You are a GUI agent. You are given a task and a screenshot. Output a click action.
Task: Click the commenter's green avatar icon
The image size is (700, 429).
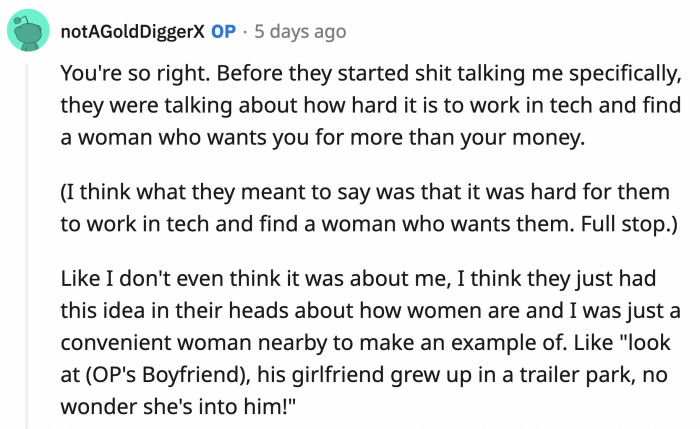click(30, 31)
